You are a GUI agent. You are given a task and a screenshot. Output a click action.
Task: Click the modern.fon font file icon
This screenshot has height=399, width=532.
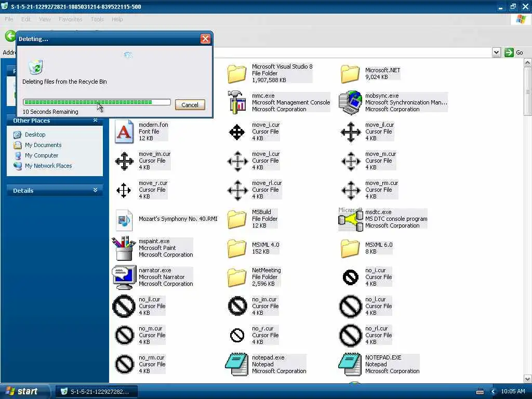tap(124, 131)
